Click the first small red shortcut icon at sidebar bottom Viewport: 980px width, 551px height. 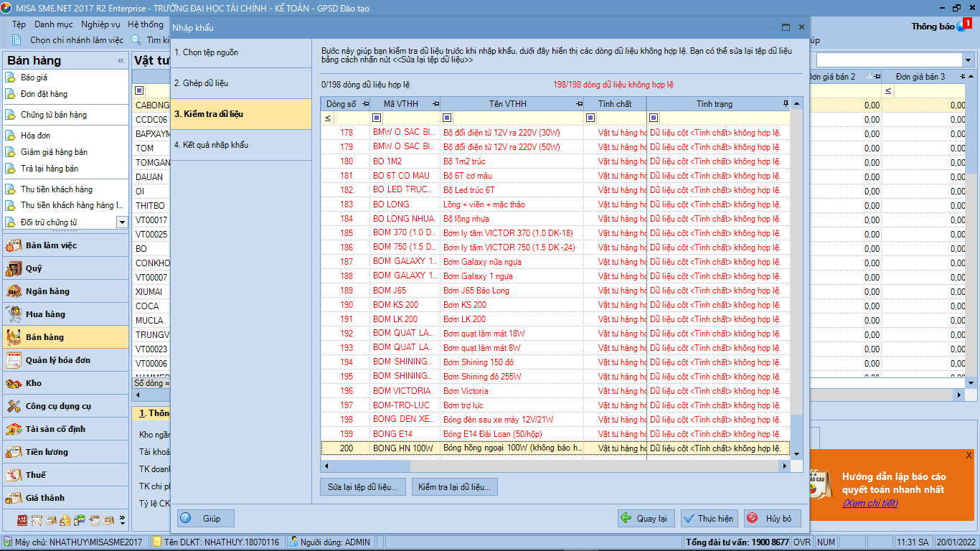tap(22, 520)
